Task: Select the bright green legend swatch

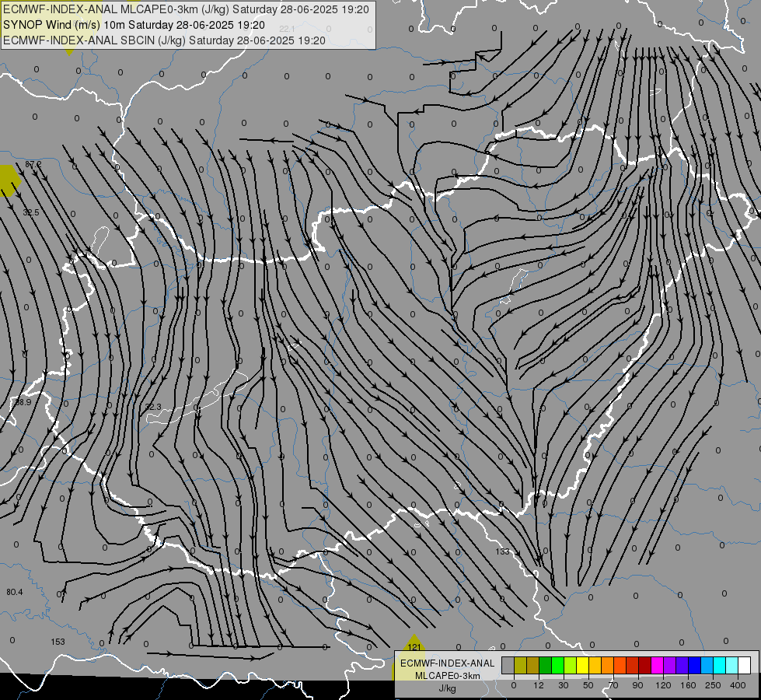Action: click(x=558, y=665)
